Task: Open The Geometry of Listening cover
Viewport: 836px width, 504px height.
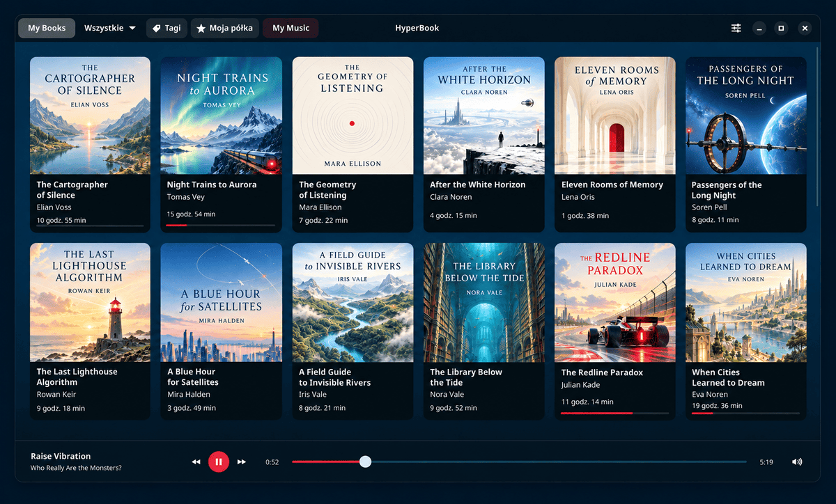Action: point(353,116)
